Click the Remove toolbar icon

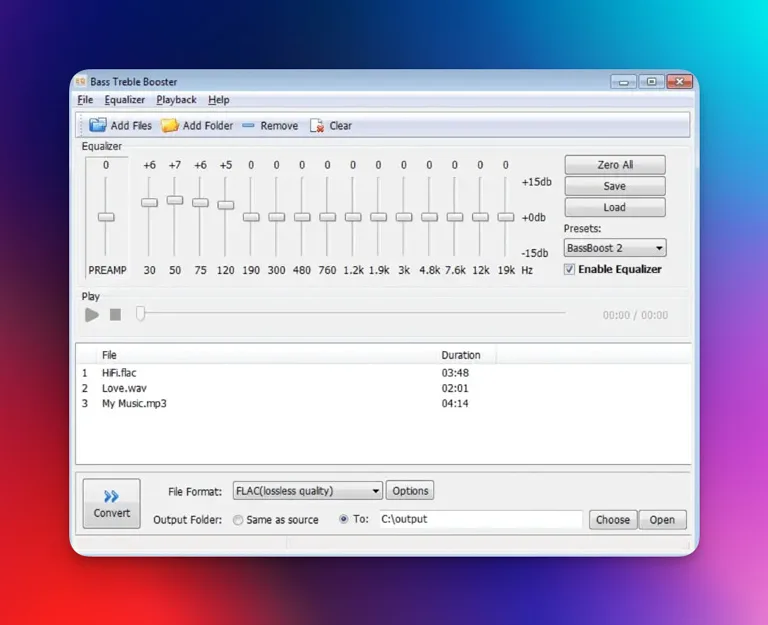(x=248, y=125)
